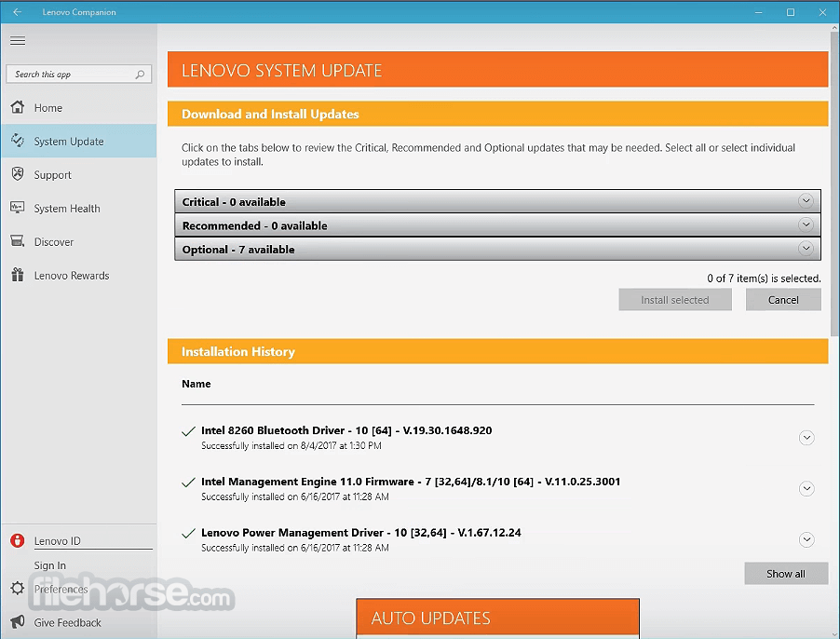Open the Home page

coord(79,108)
